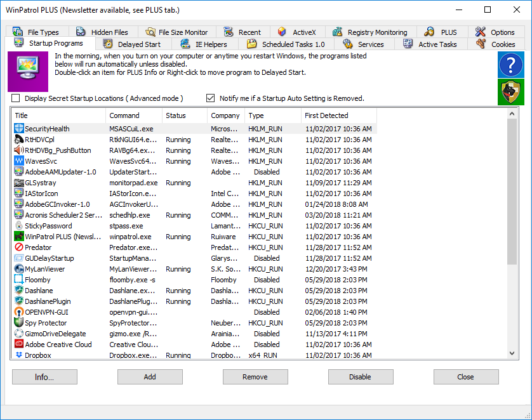Screen dimensions: 532x420
Task: Show the Hidden Files tab
Action: pos(103,32)
